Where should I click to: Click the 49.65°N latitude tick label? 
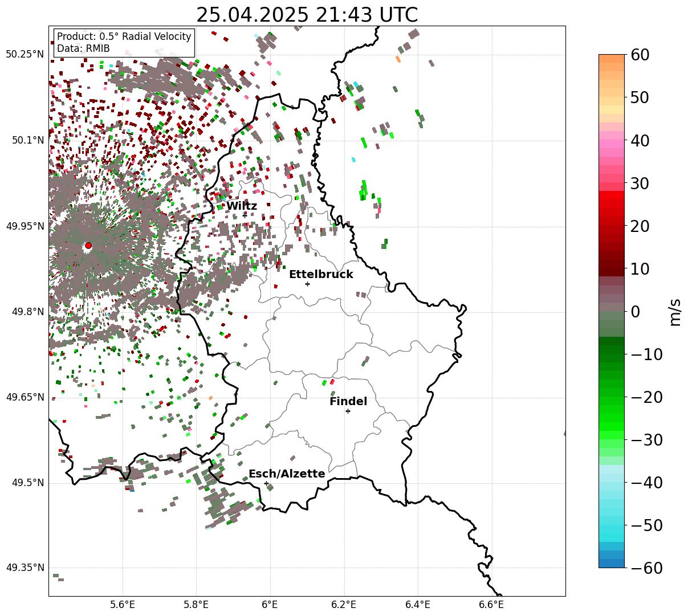pyautogui.click(x=25, y=397)
